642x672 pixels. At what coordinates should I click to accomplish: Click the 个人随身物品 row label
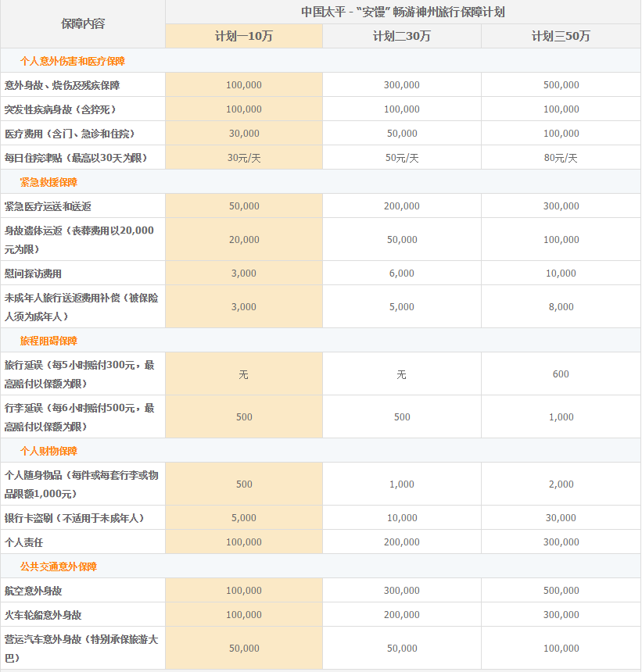[x=81, y=484]
